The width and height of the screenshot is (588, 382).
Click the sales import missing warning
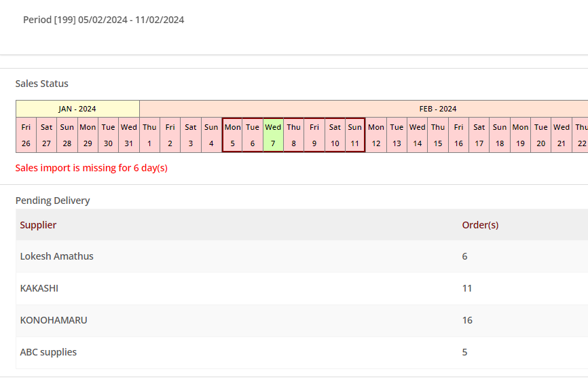pos(92,168)
